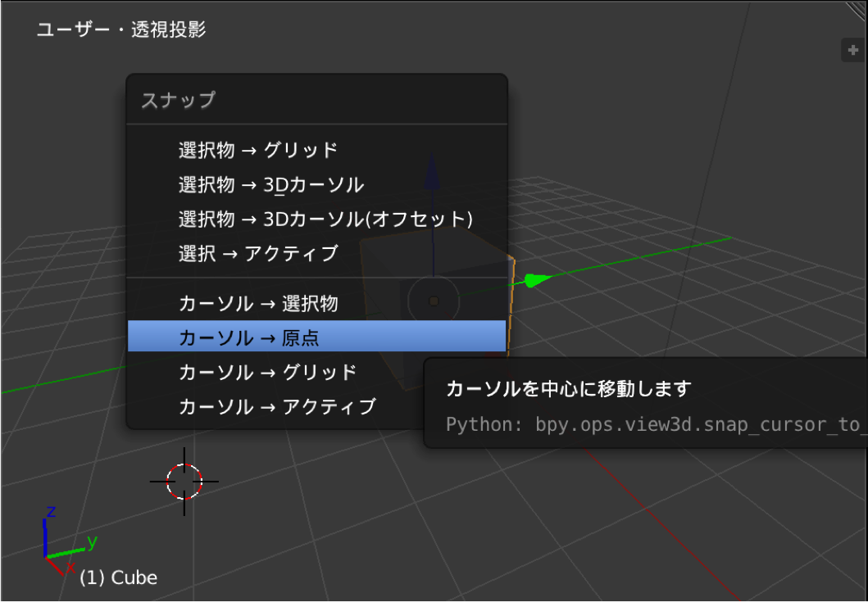Pick the カーソル → アクティブ menu option

277,406
